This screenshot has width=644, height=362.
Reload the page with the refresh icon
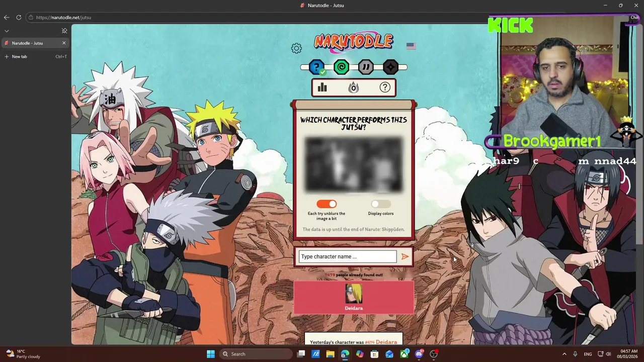point(19,17)
